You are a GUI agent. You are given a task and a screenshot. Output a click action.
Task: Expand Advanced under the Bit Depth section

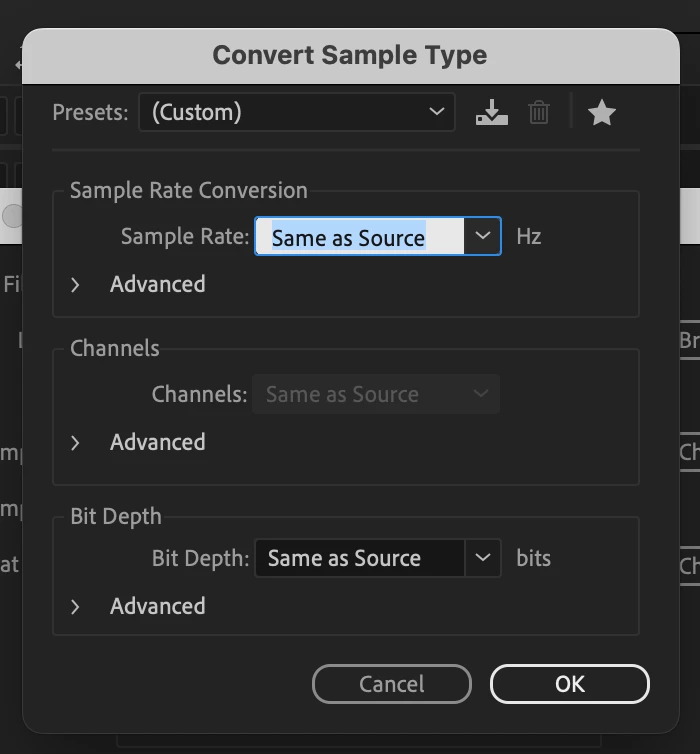[76, 607]
